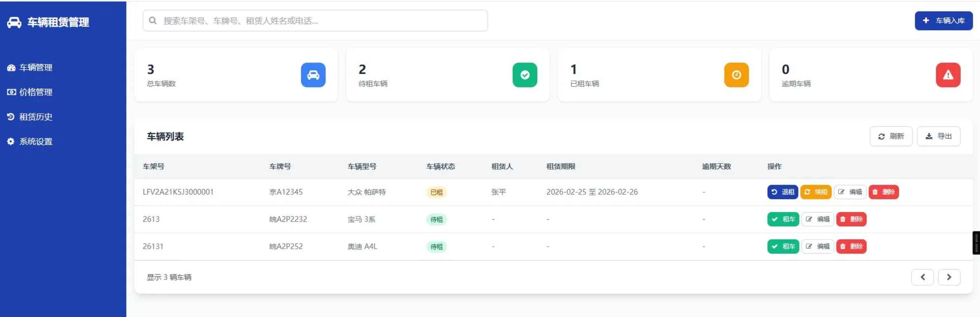Image resolution: width=980 pixels, height=317 pixels.
Task: Open 车辆管理 in the sidebar
Action: (30, 67)
